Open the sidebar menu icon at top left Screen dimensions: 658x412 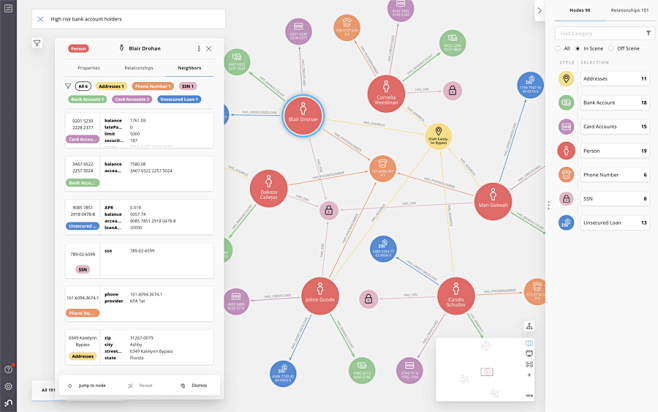(x=8, y=8)
